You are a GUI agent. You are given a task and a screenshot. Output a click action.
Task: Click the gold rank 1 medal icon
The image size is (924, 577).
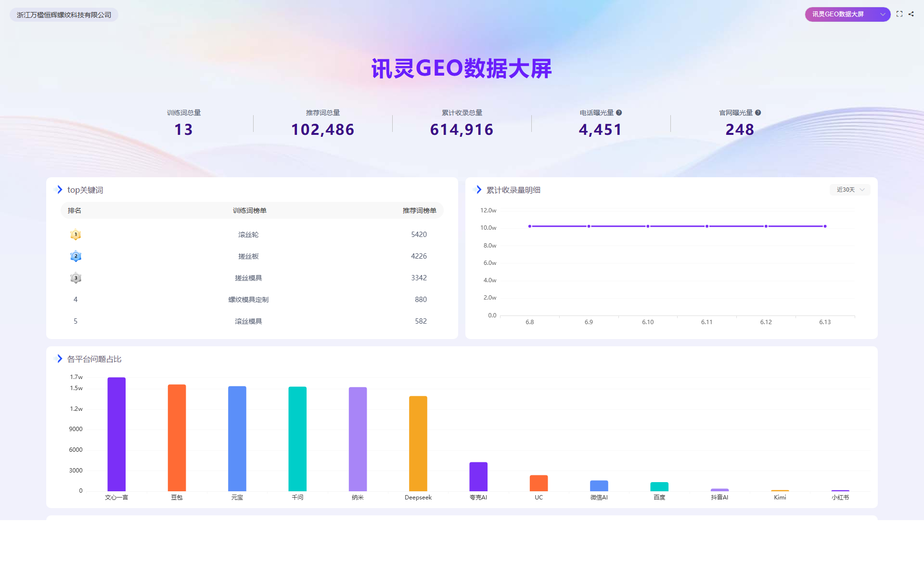pyautogui.click(x=76, y=235)
